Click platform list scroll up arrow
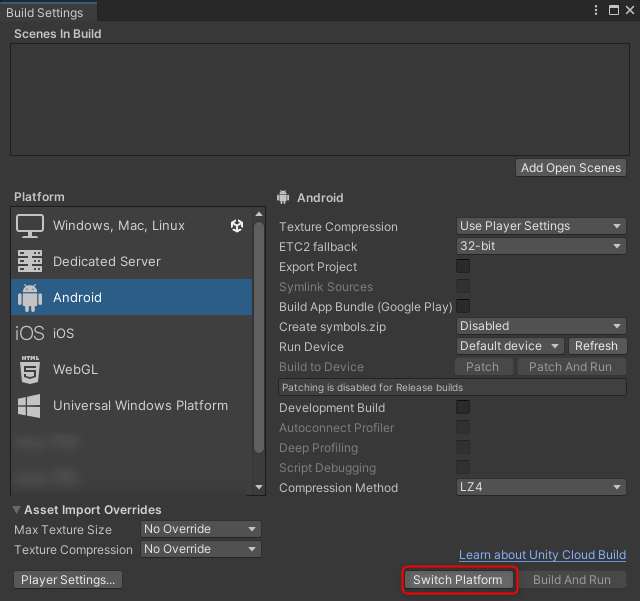Image resolution: width=640 pixels, height=601 pixels. [x=259, y=214]
